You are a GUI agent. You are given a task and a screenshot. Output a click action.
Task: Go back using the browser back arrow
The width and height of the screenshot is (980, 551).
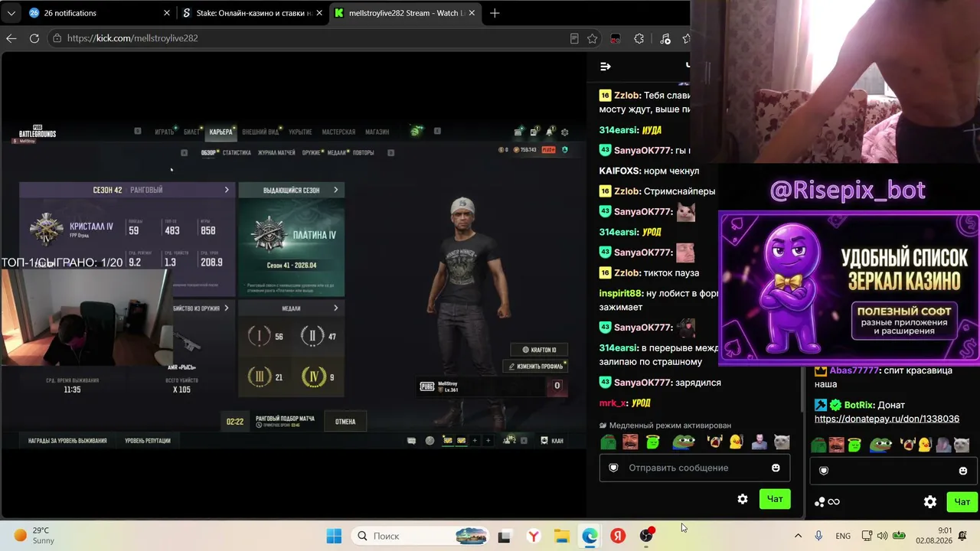tap(11, 38)
